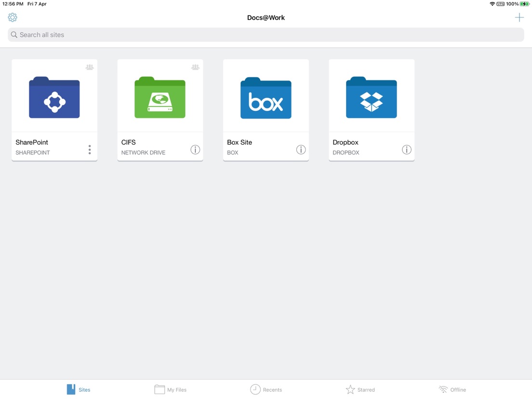Select the Box Site name text
The image size is (532, 399).
point(239,142)
